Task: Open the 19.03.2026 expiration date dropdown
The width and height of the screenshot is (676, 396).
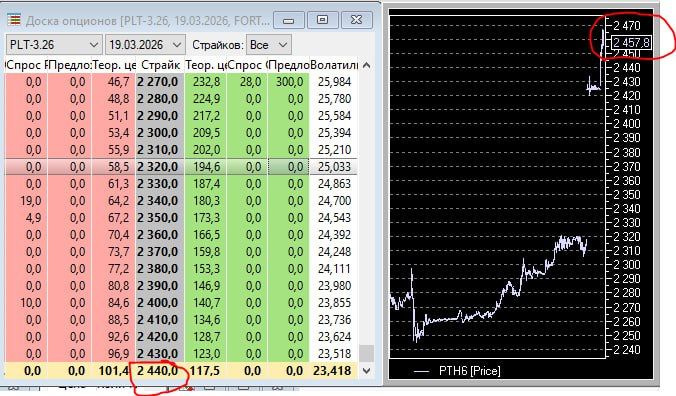Action: 145,45
